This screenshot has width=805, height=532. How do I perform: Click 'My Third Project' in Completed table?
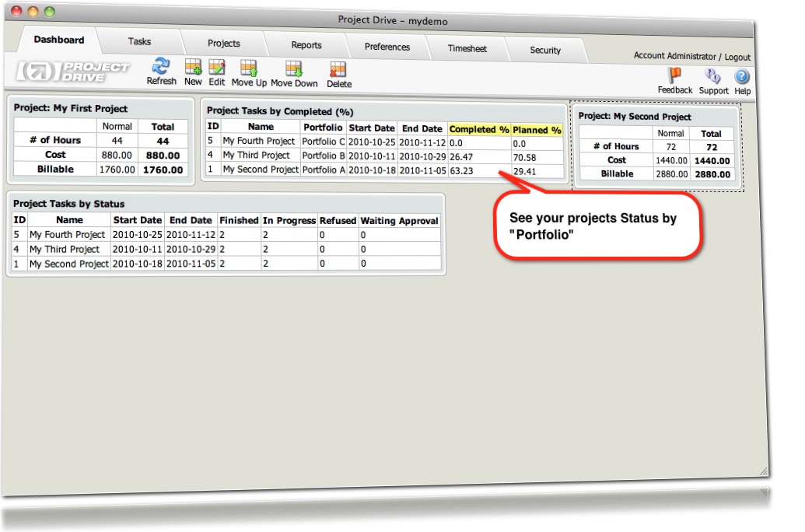(256, 155)
